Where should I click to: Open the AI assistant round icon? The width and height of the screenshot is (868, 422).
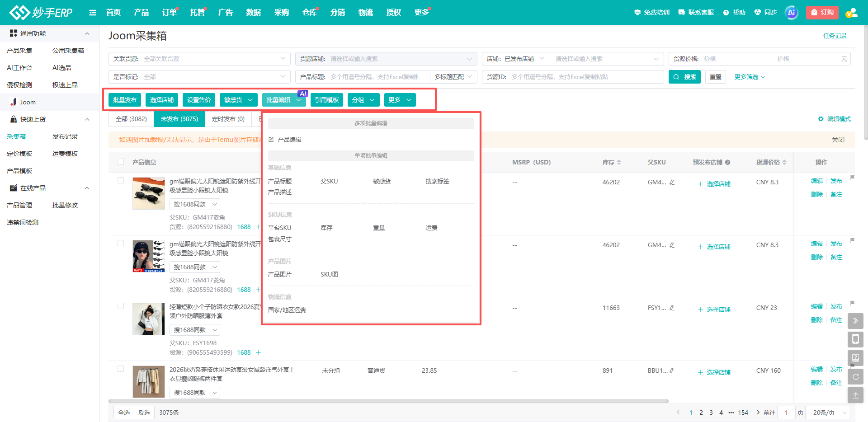(791, 13)
